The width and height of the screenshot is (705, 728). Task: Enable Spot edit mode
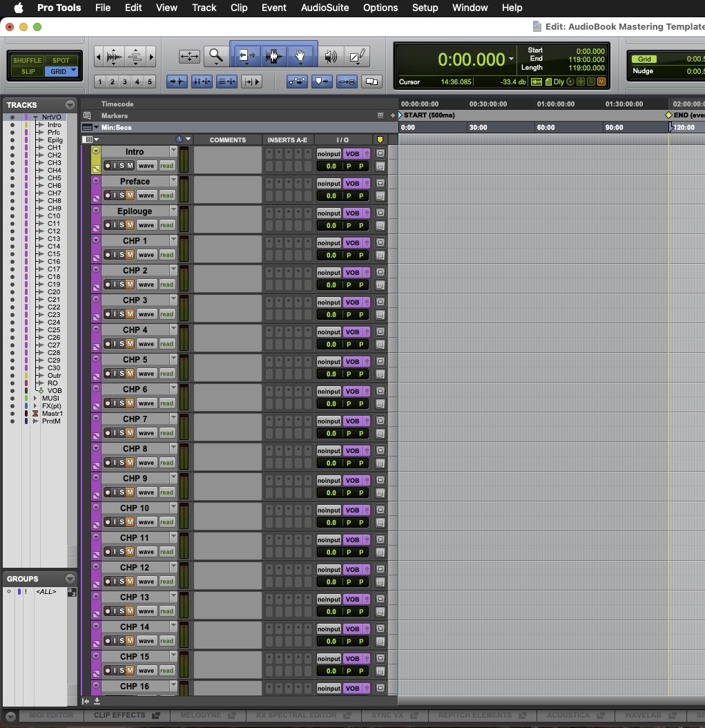[x=61, y=60]
